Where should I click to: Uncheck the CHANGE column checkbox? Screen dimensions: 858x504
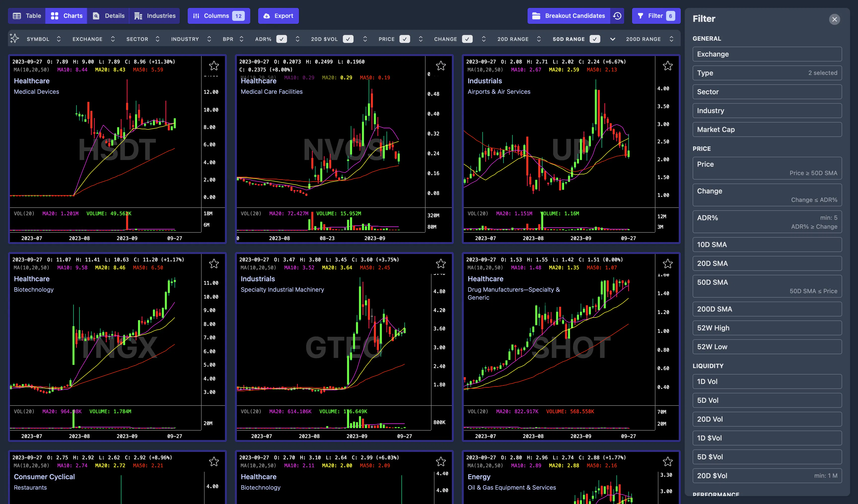pyautogui.click(x=467, y=39)
